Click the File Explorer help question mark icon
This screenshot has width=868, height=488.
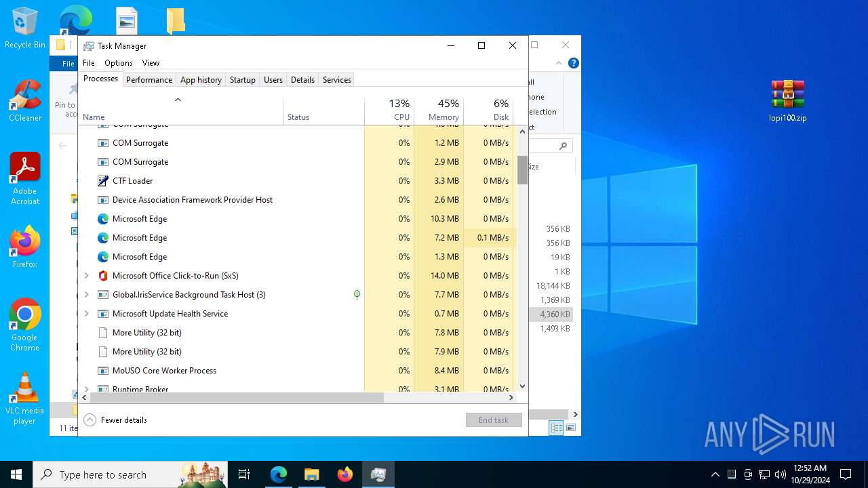point(574,63)
